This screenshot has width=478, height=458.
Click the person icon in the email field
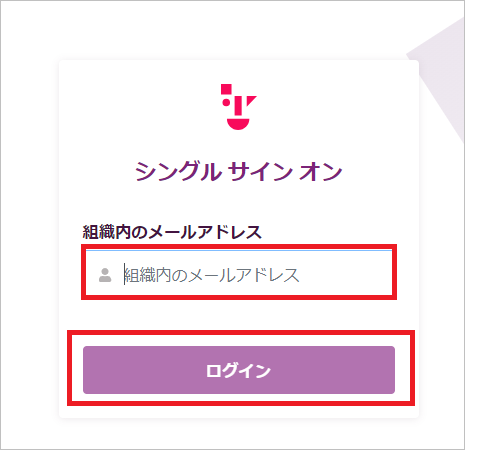(105, 275)
